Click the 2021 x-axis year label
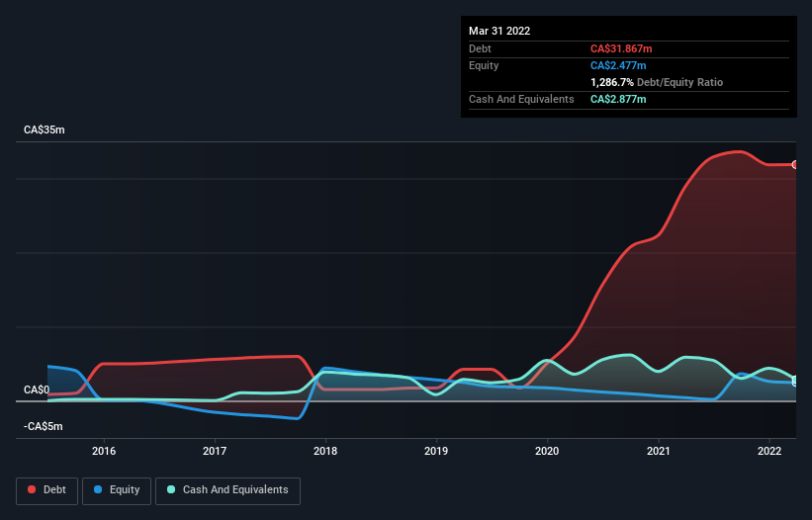 [x=658, y=451]
